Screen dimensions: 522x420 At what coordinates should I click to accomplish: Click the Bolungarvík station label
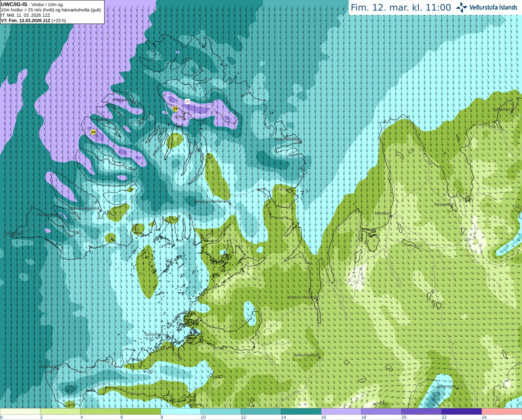point(122,99)
